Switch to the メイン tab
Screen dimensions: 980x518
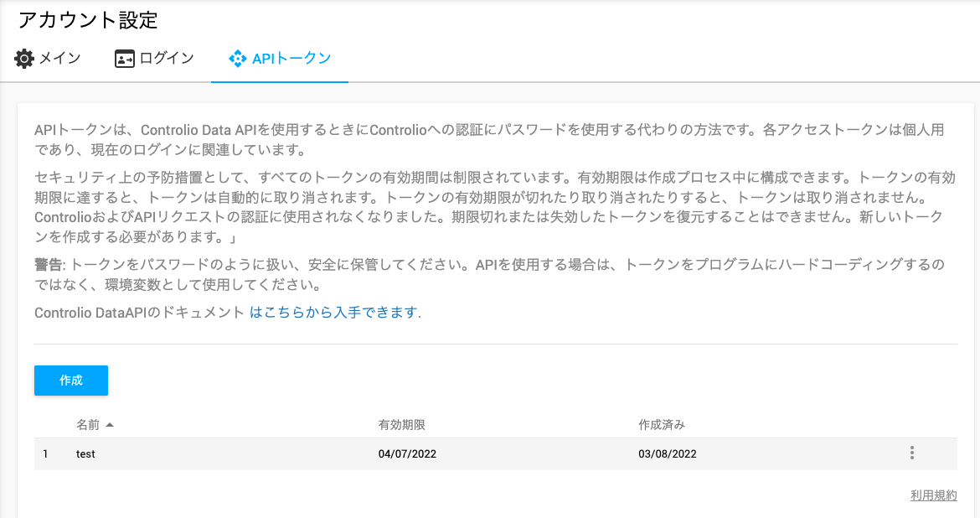48,58
